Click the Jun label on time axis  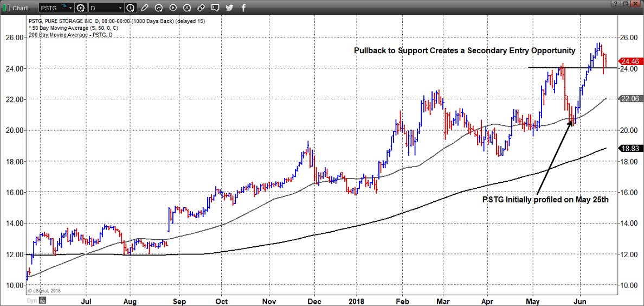tap(581, 301)
